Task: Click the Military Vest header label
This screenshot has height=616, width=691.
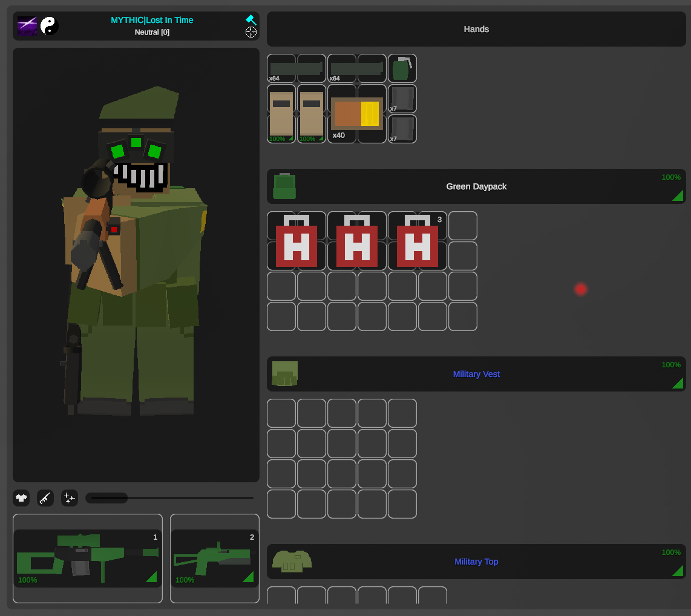Action: tap(476, 374)
